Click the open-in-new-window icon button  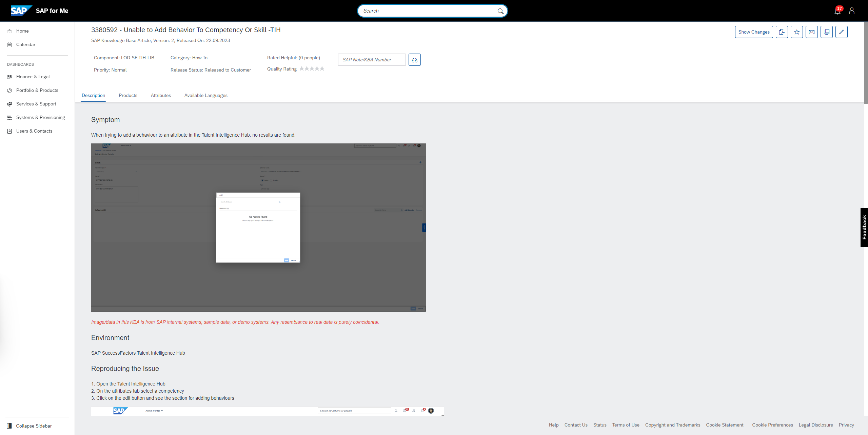[x=827, y=32]
